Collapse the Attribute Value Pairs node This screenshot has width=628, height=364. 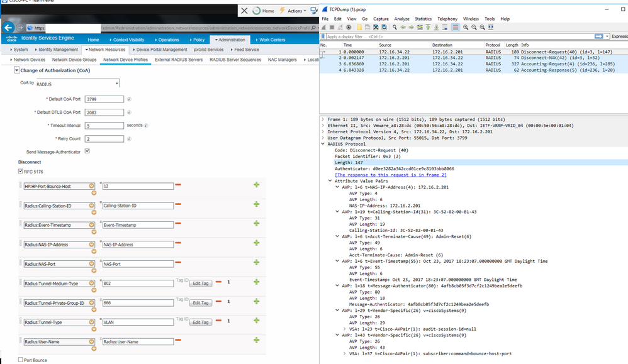(330, 181)
